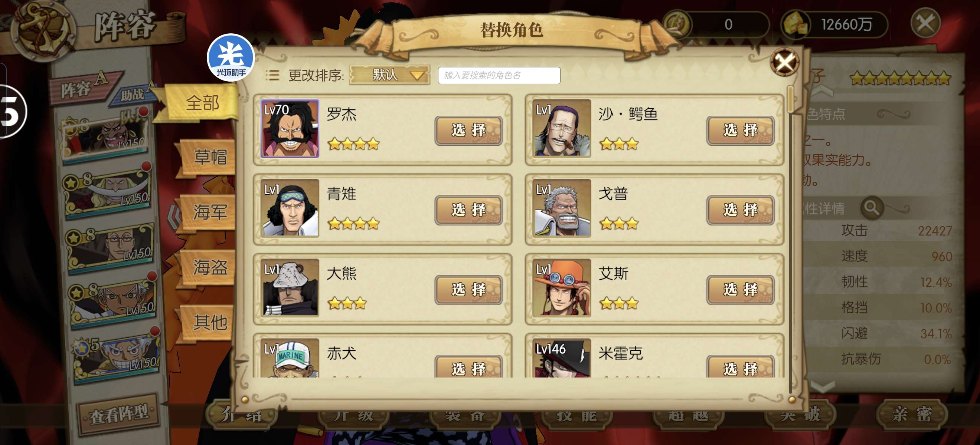The height and width of the screenshot is (445, 980).
Task: Focus the character name search field
Action: pos(499,75)
